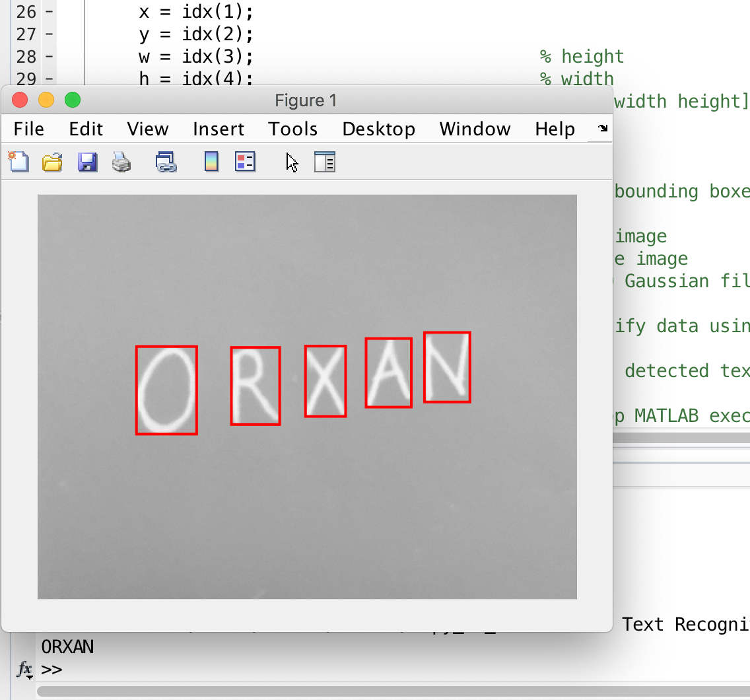Print the figure using the printer icon

click(120, 162)
